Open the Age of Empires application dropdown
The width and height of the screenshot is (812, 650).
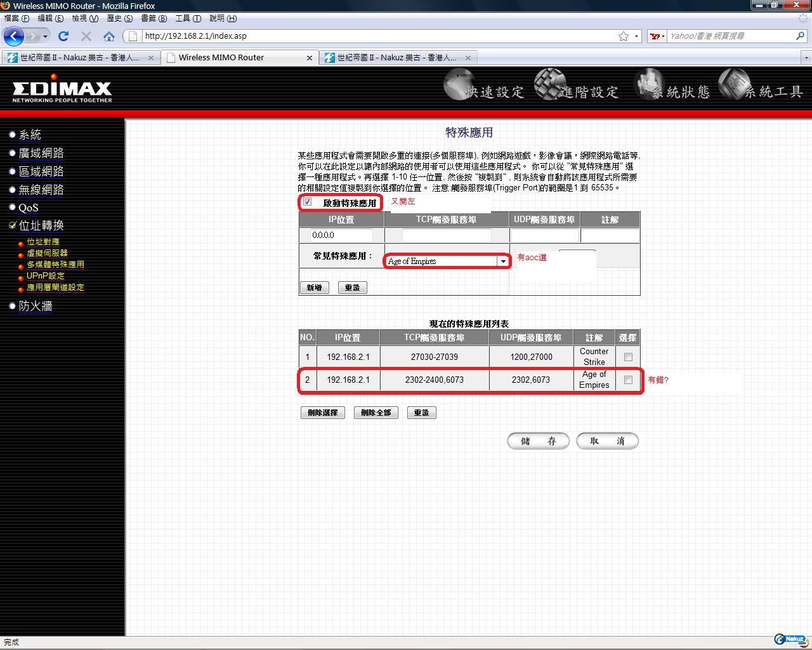[x=447, y=261]
